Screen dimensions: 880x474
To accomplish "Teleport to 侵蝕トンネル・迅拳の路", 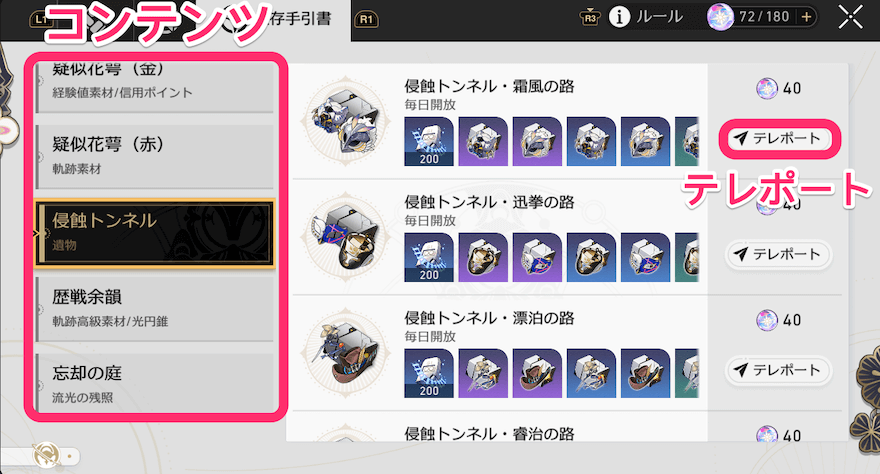I will click(x=779, y=254).
